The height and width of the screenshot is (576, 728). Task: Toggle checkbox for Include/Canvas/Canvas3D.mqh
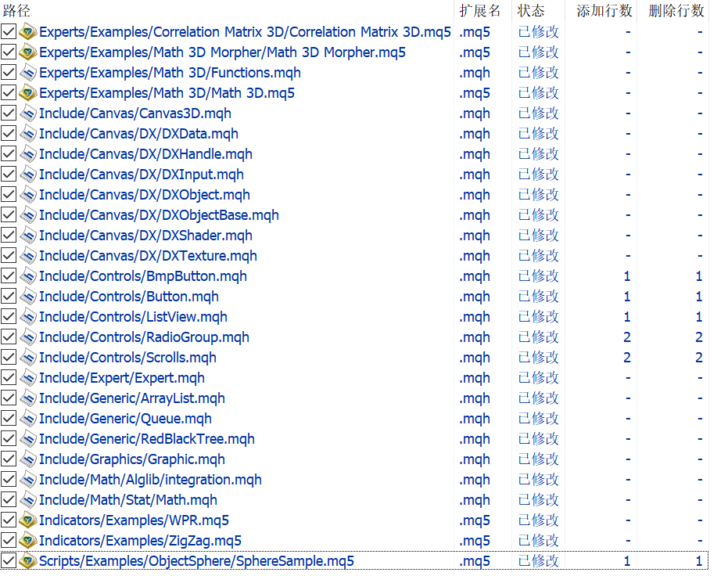click(x=9, y=113)
